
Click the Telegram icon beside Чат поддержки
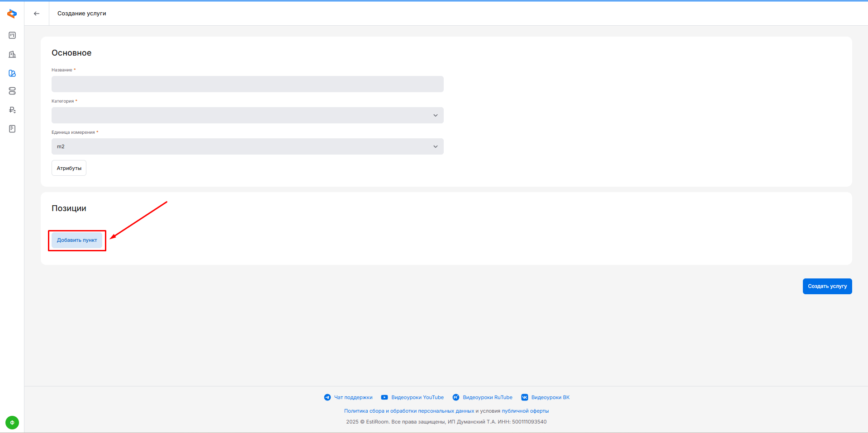pyautogui.click(x=327, y=397)
